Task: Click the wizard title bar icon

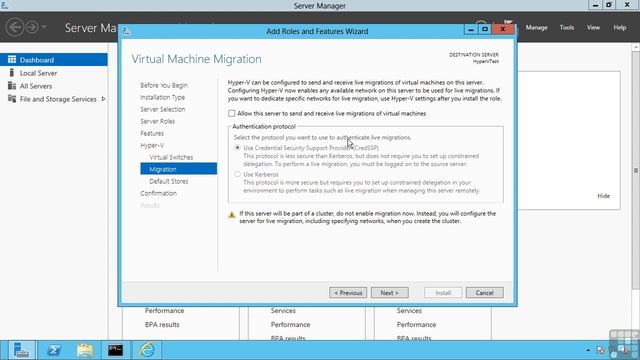Action: [x=127, y=31]
